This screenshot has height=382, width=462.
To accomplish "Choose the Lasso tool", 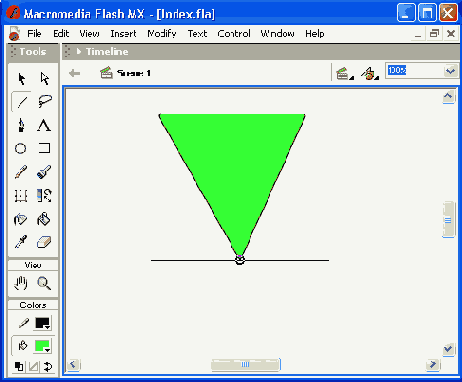I will [44, 101].
